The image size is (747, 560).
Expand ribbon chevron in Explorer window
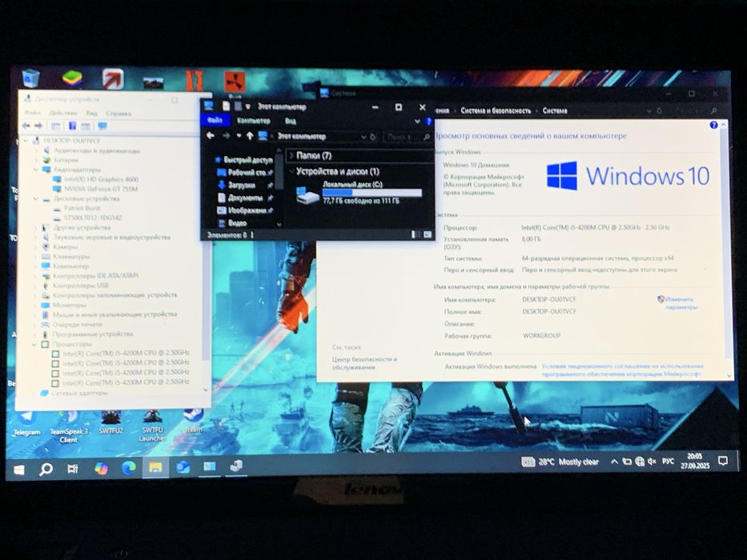point(417,122)
